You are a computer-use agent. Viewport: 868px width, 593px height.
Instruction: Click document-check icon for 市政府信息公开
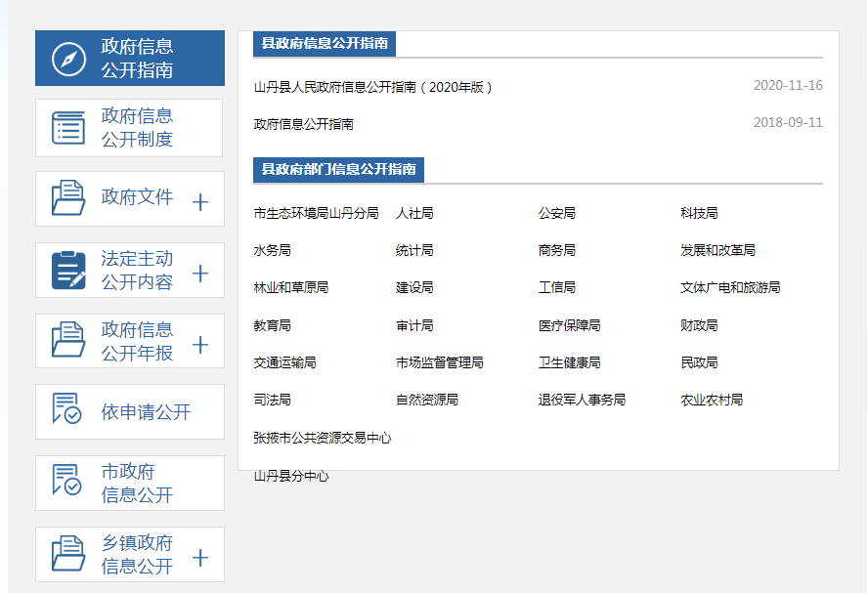coord(67,479)
